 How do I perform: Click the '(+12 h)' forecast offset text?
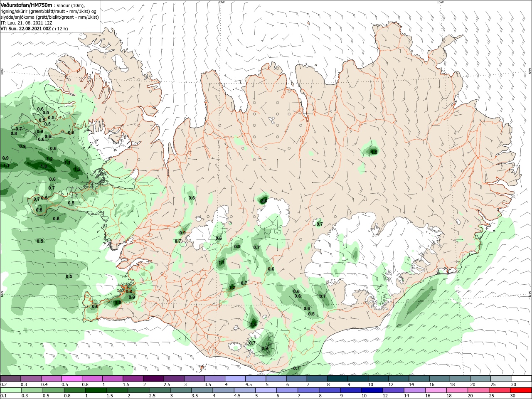tap(60, 29)
